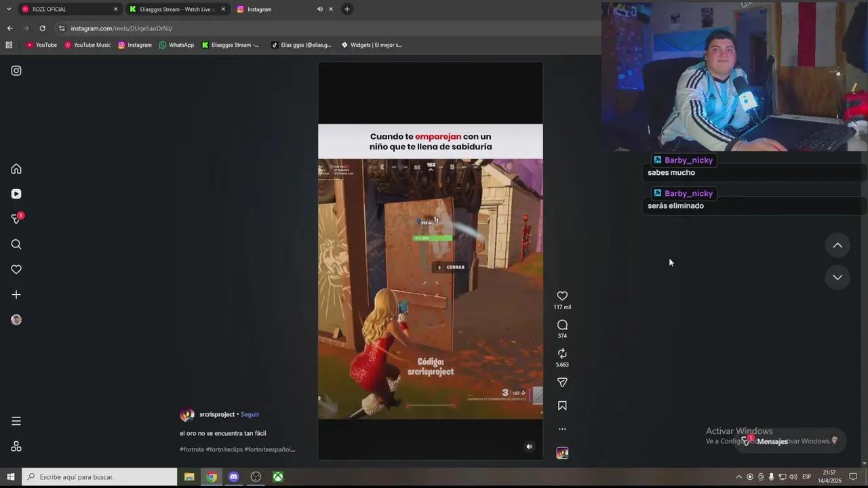
Task: Focus the address bar showing instagram.com URL
Action: click(x=325, y=28)
